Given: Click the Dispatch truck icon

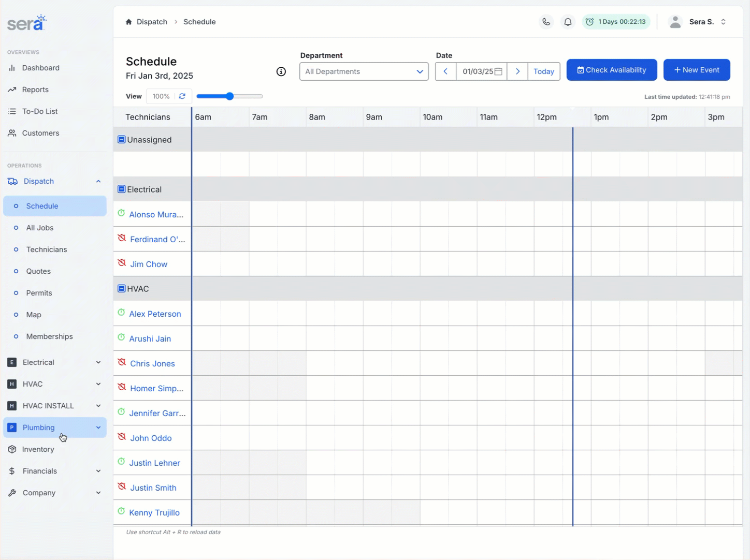Looking at the screenshot, I should (12, 181).
